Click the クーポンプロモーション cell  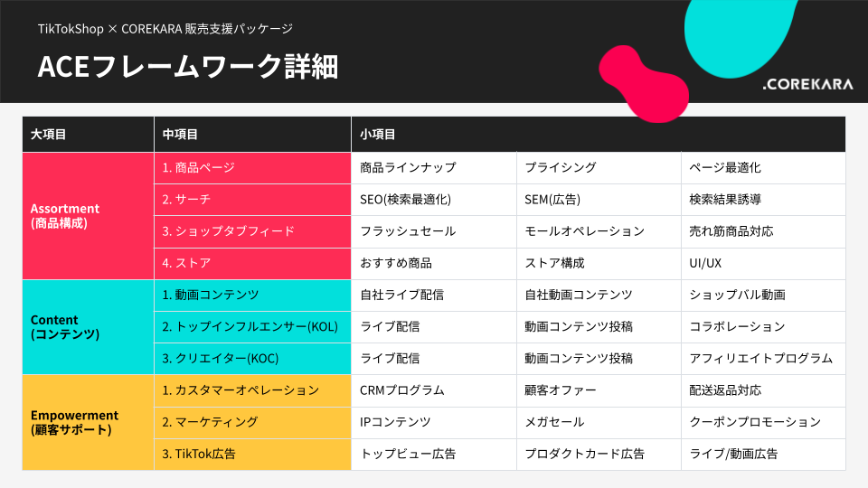(x=762, y=422)
